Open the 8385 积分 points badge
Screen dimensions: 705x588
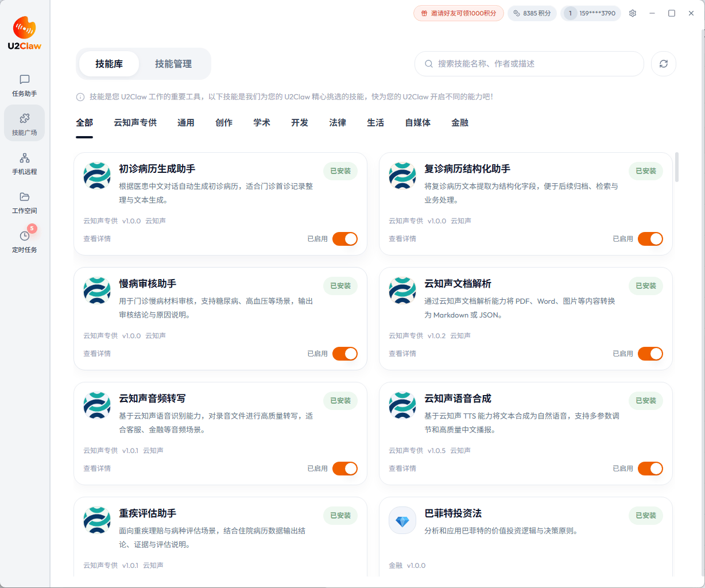532,13
